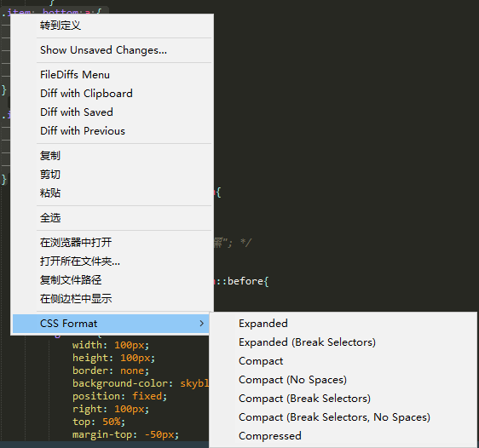Expand the CSS Format submenu arrow

[201, 324]
